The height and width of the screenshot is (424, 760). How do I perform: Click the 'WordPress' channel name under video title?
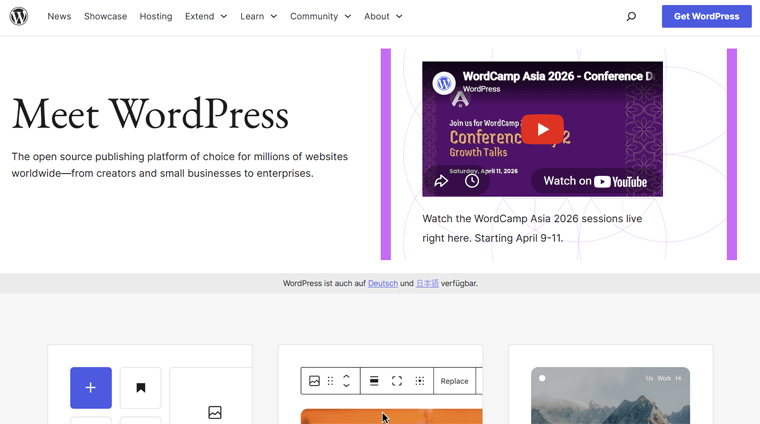click(x=481, y=89)
